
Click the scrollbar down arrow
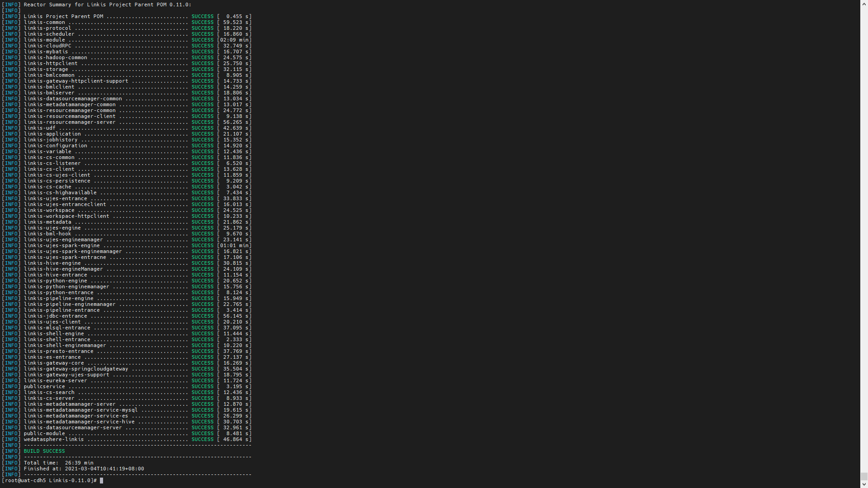coord(864,484)
